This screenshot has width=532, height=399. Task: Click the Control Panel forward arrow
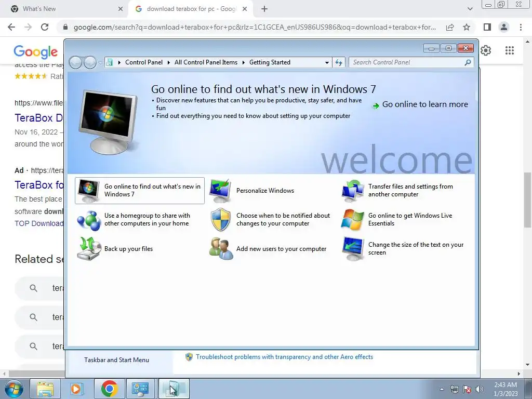tap(90, 62)
